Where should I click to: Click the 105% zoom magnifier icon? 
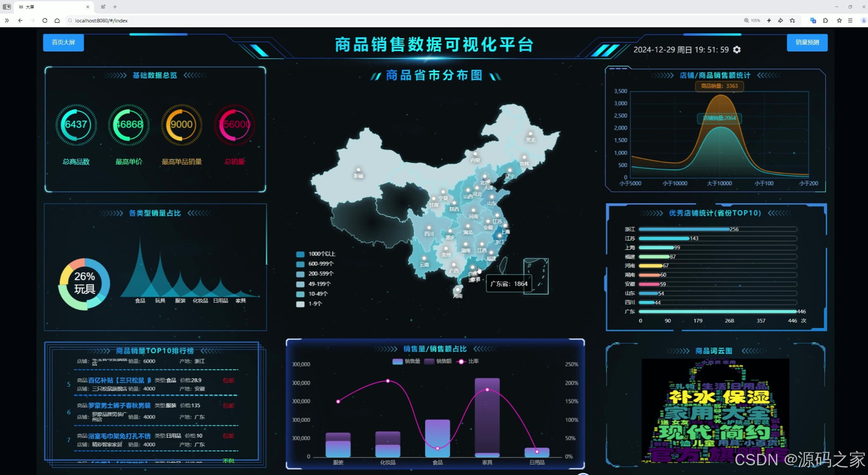tap(747, 20)
